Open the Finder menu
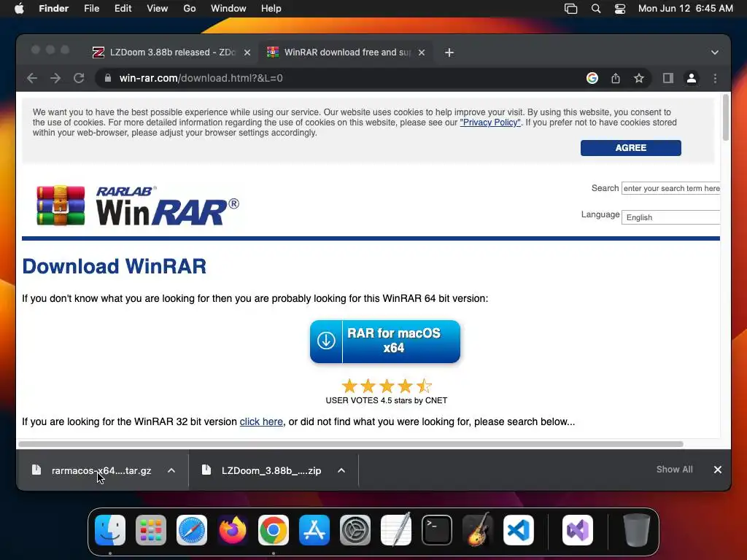Viewport: 747px width, 560px height. pos(53,9)
